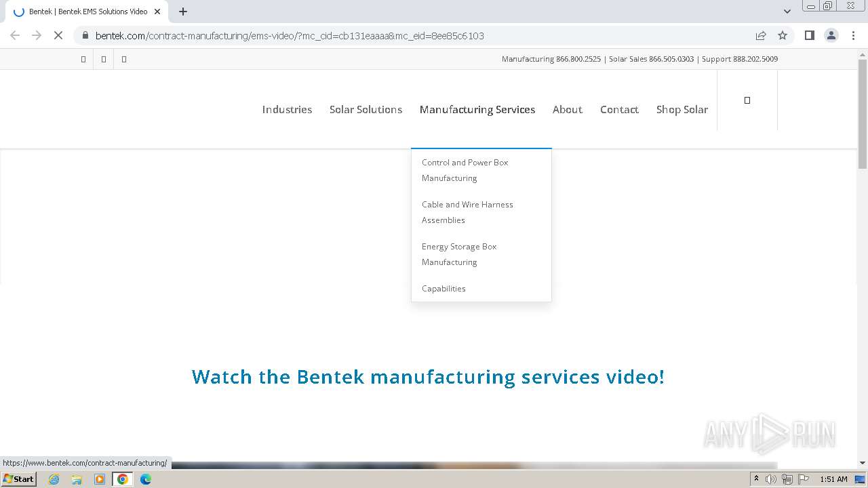Image resolution: width=868 pixels, height=488 pixels.
Task: Select Control and Power Box Manufacturing
Action: pyautogui.click(x=465, y=170)
